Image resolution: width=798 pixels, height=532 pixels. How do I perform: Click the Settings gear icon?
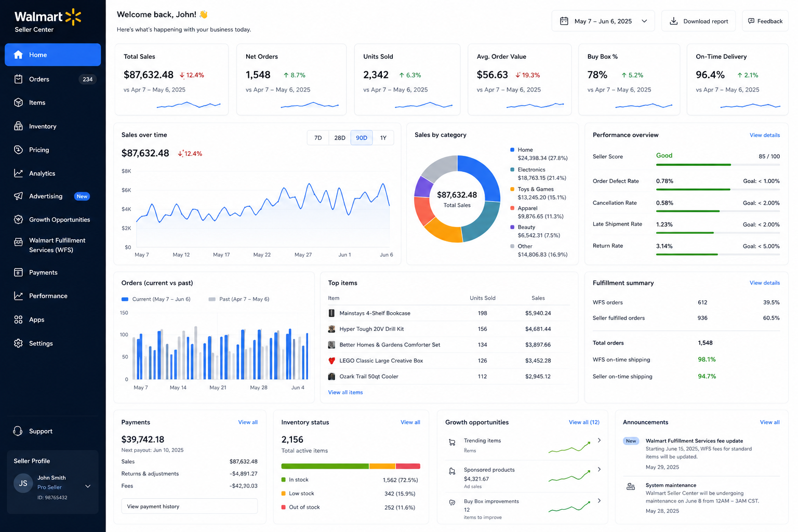click(x=18, y=343)
